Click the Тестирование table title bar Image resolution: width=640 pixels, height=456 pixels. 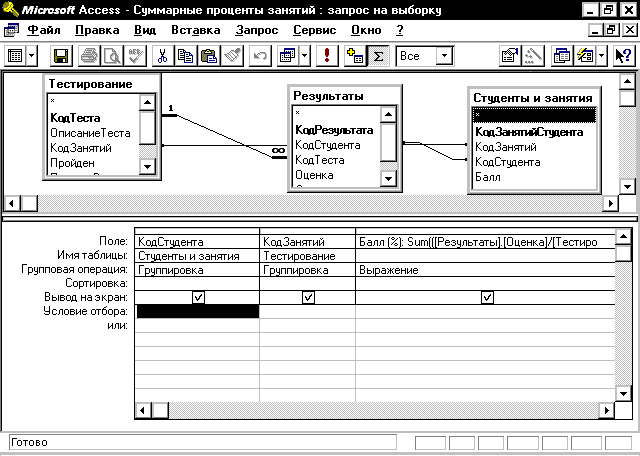pyautogui.click(x=102, y=84)
